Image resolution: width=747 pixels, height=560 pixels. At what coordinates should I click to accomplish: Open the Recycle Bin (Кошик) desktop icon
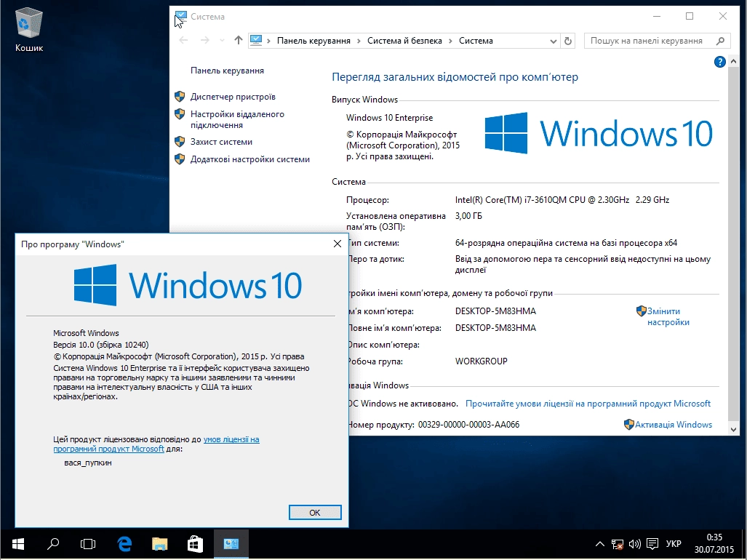tap(29, 31)
